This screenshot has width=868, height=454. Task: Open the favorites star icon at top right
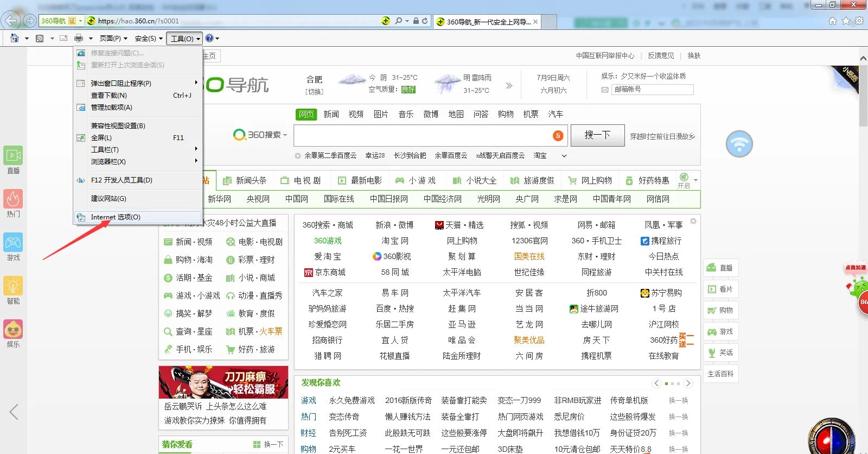click(x=846, y=21)
